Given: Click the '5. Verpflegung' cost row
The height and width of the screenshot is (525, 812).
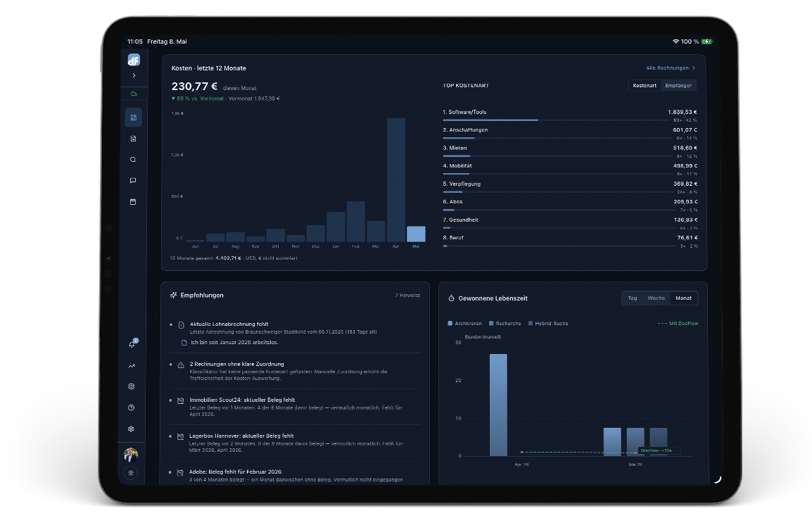Looking at the screenshot, I should [x=570, y=187].
